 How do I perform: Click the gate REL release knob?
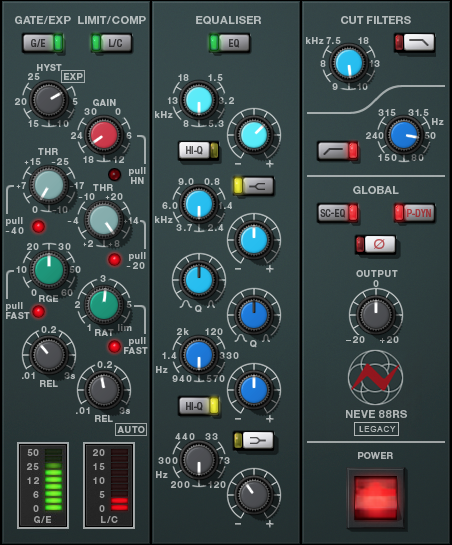(x=49, y=355)
